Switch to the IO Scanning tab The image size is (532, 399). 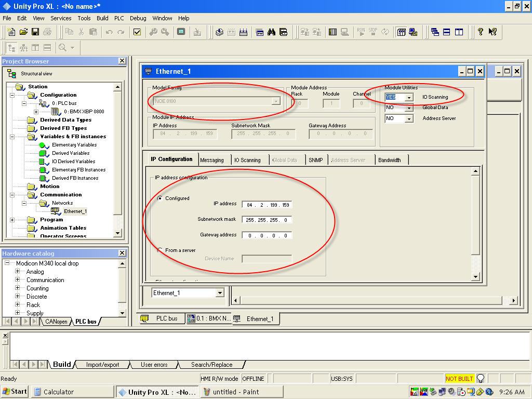pyautogui.click(x=248, y=160)
